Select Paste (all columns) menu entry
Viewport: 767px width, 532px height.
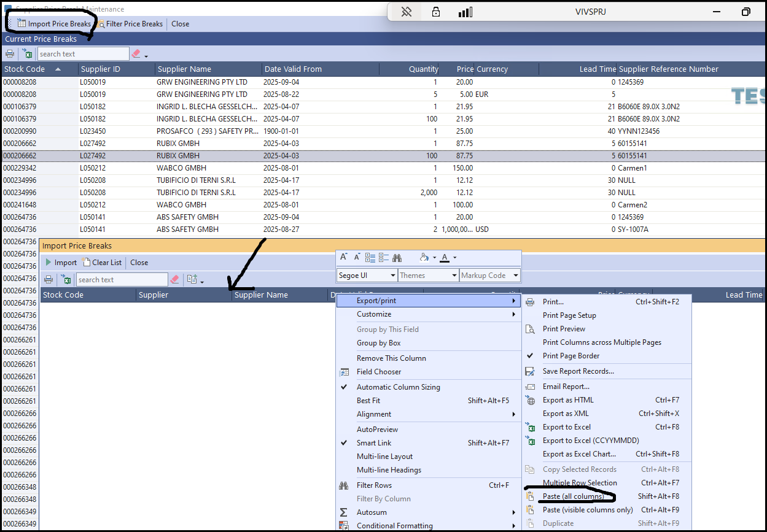pyautogui.click(x=572, y=496)
